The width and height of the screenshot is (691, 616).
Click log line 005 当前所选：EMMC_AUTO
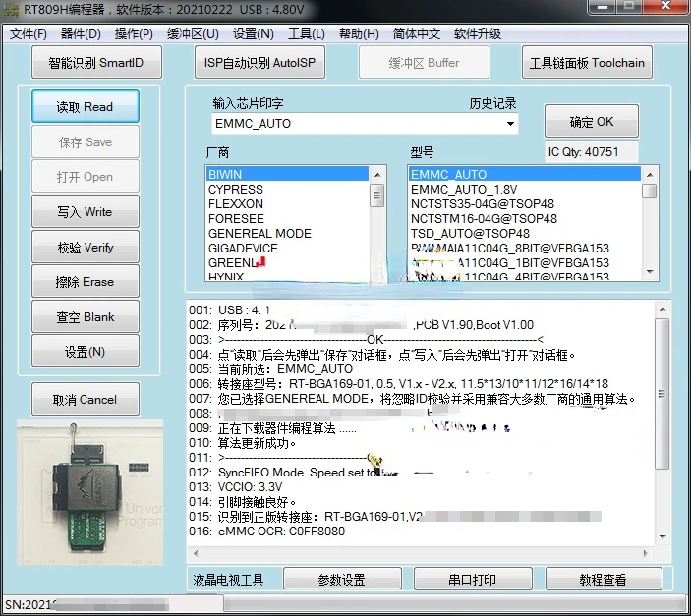click(271, 368)
